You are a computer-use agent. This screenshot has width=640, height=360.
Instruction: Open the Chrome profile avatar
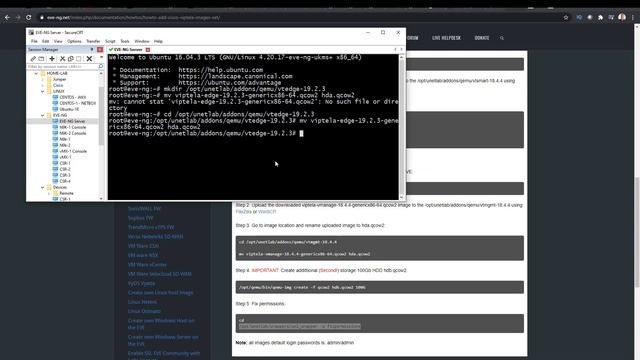pyautogui.click(x=622, y=17)
